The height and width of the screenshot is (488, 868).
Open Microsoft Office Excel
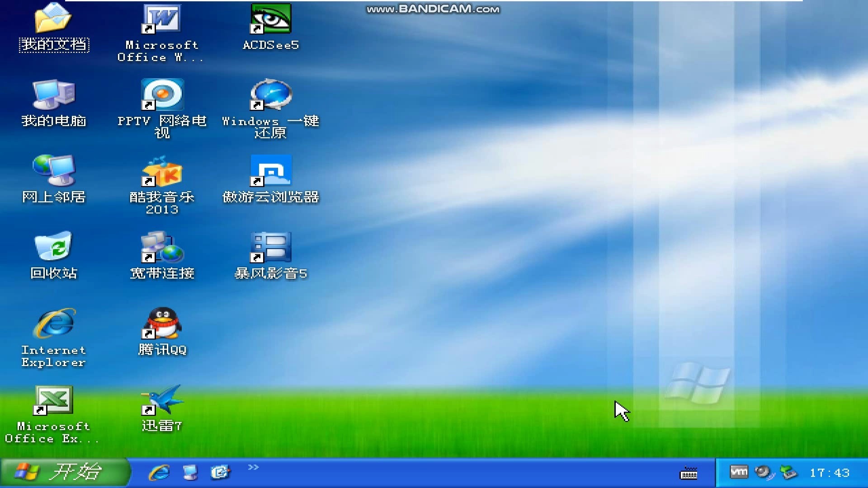[x=53, y=401]
